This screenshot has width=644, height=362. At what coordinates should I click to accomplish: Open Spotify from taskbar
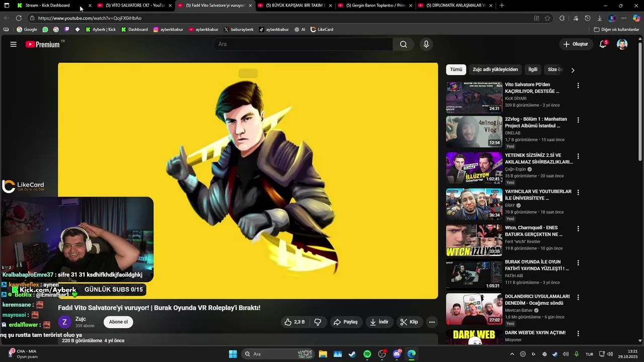pos(367,354)
